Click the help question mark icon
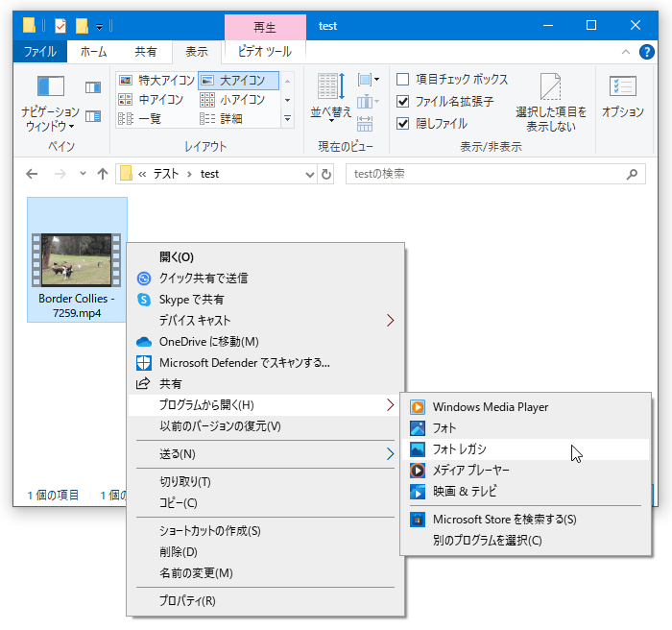 point(646,52)
